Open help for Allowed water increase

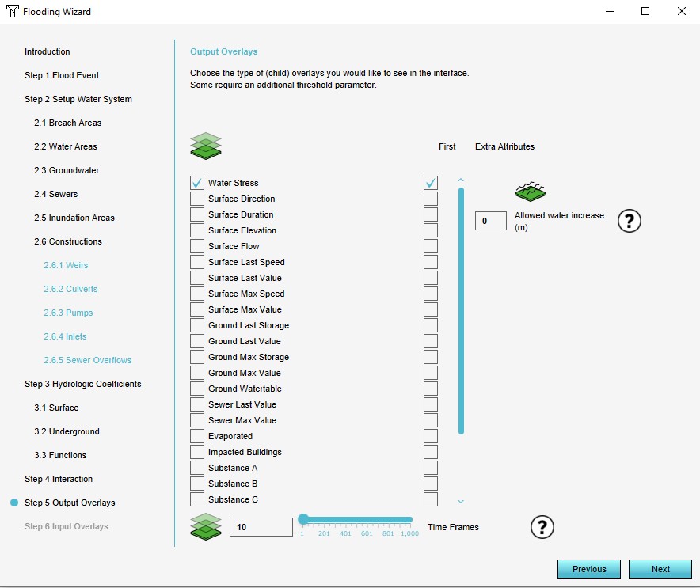coord(629,221)
